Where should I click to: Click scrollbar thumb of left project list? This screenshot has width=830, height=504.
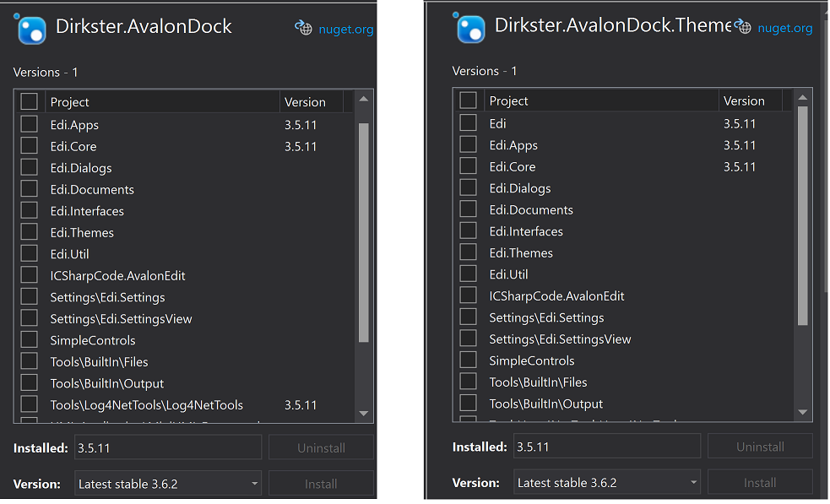364,233
